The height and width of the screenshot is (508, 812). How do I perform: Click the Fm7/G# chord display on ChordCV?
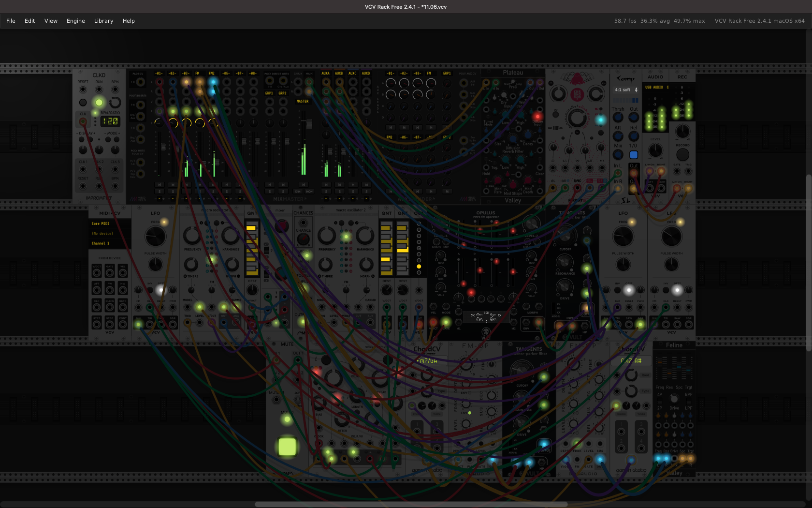pos(427,361)
